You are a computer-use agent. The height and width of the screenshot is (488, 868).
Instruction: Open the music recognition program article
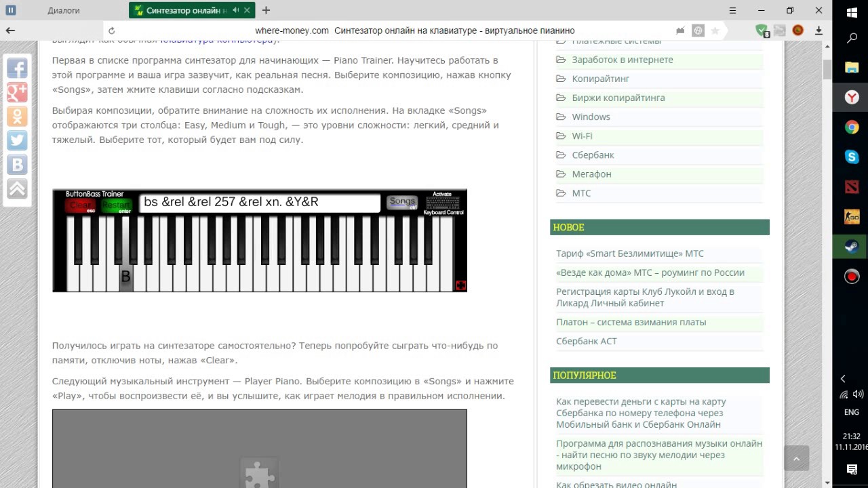pos(659,455)
